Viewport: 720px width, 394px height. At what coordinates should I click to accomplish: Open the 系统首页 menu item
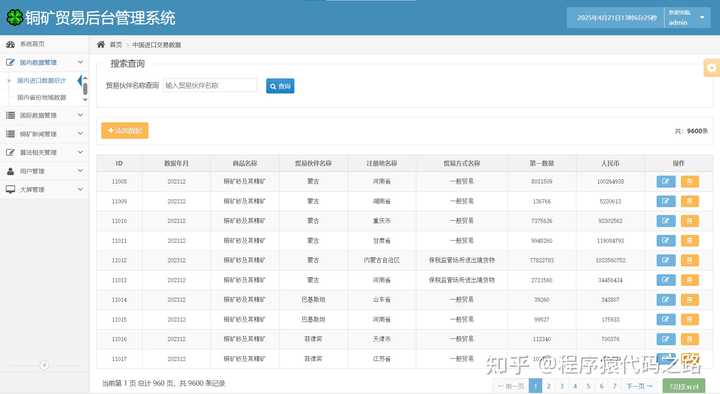point(44,44)
